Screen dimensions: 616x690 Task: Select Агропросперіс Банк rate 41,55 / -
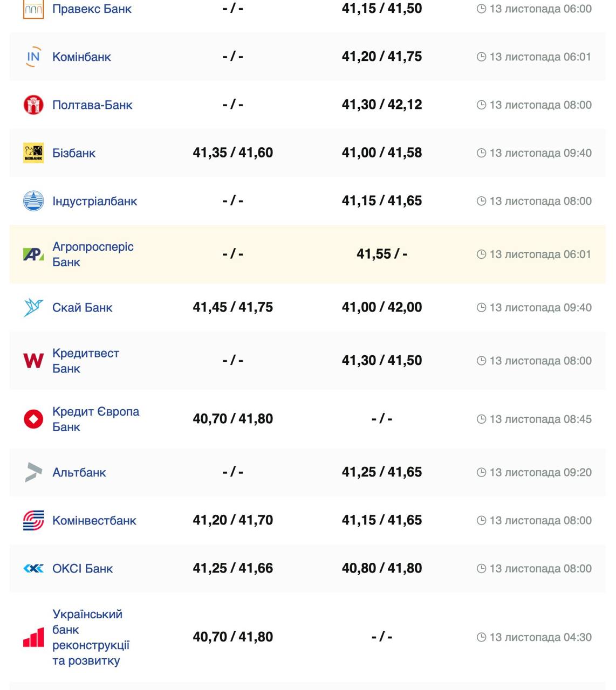[x=382, y=254]
